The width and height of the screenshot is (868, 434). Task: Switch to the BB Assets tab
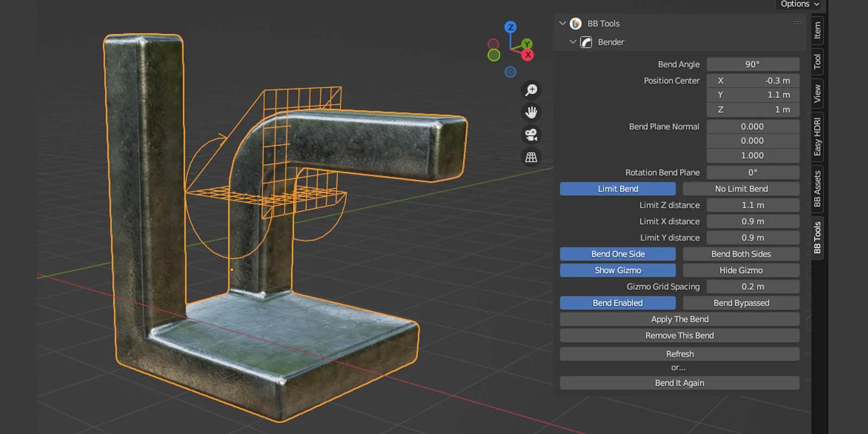[818, 188]
